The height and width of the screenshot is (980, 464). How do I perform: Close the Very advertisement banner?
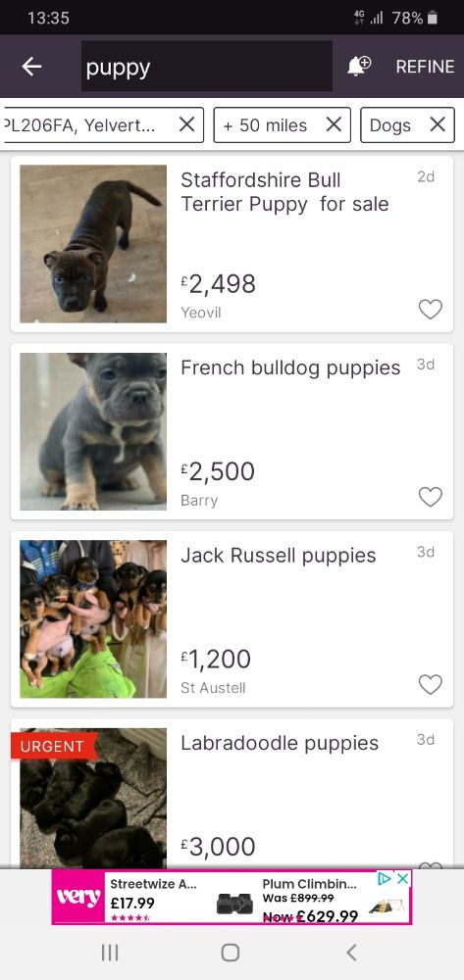(403, 879)
